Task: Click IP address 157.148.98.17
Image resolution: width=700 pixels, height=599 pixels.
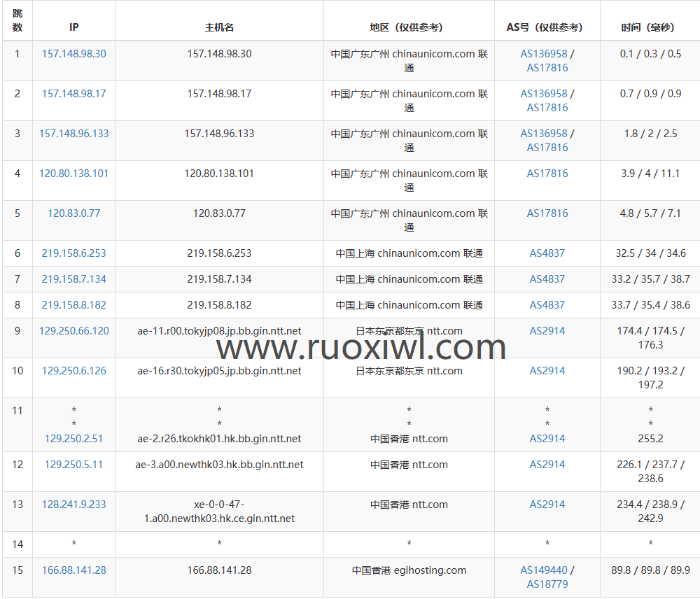Action: (73, 94)
